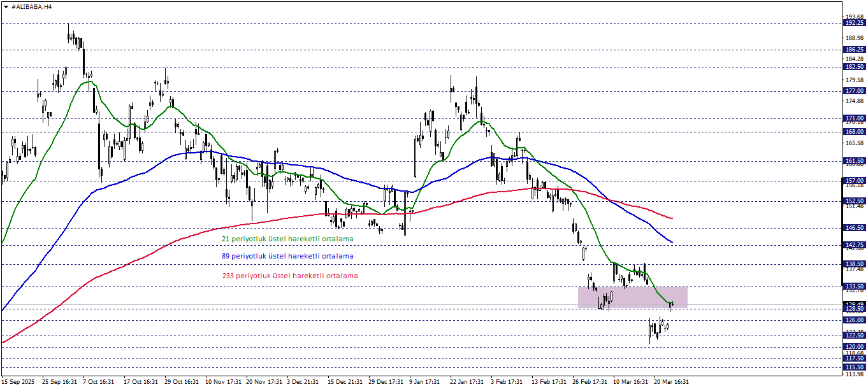Click the #ALIBABA,H4 chart symbol title

point(32,6)
